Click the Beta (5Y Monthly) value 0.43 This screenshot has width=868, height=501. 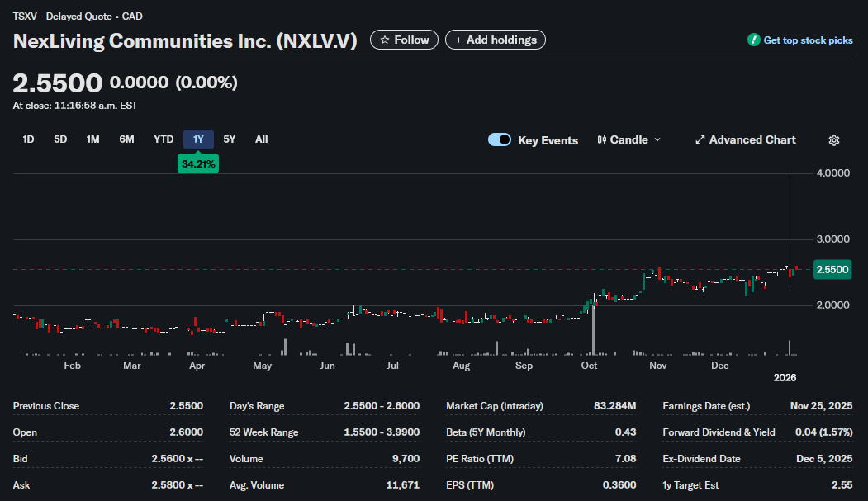[625, 432]
